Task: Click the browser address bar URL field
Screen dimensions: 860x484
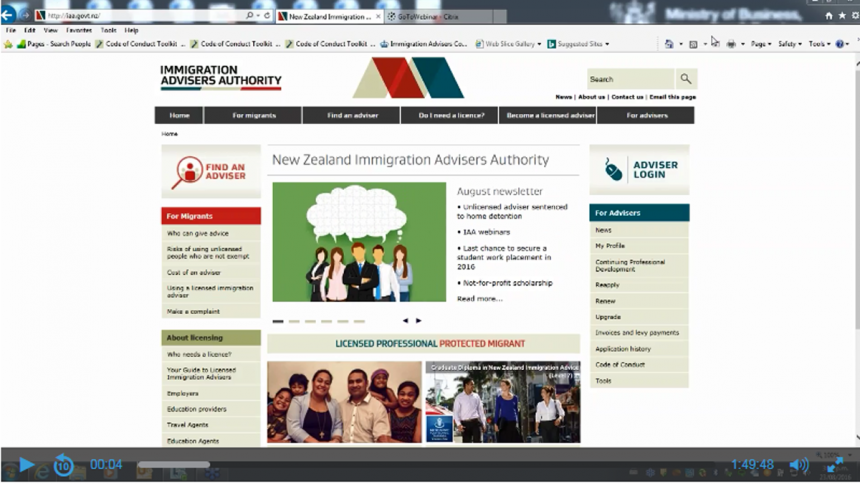Action: pyautogui.click(x=143, y=15)
